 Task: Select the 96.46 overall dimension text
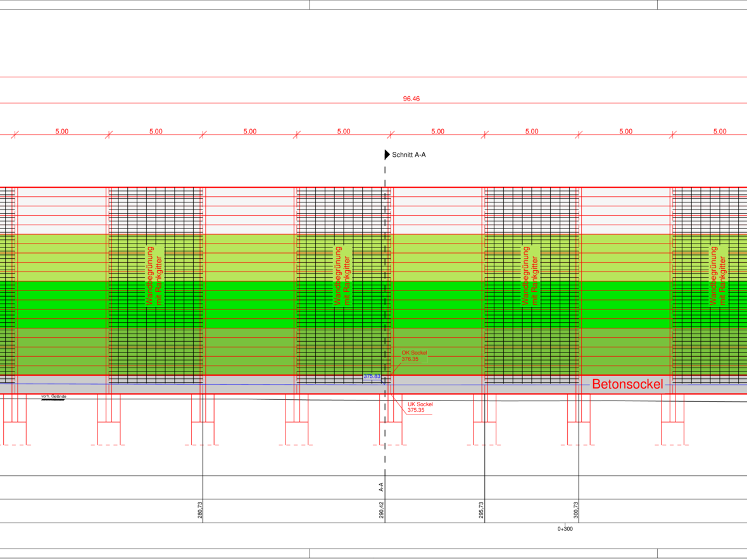pyautogui.click(x=411, y=99)
